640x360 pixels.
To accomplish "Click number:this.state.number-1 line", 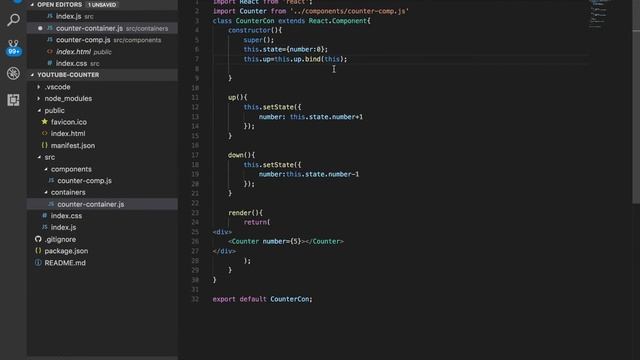I will point(309,174).
